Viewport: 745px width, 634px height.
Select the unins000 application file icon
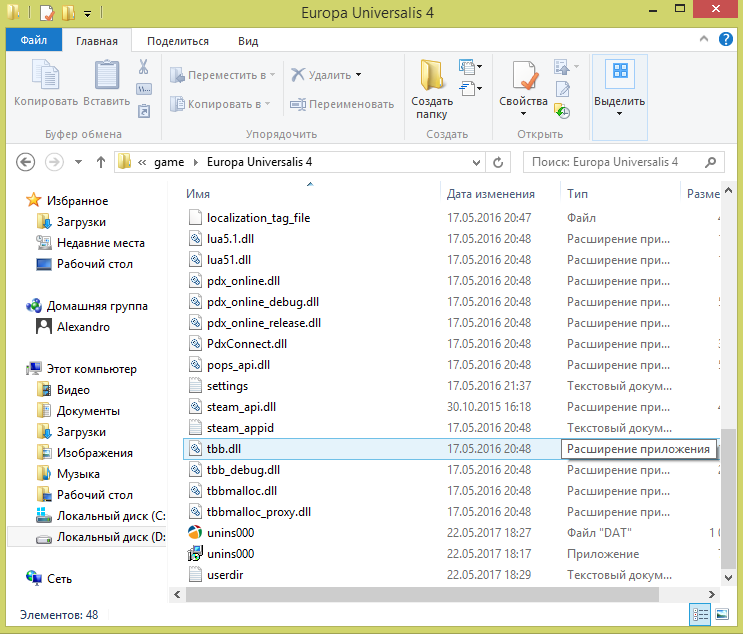(x=195, y=554)
